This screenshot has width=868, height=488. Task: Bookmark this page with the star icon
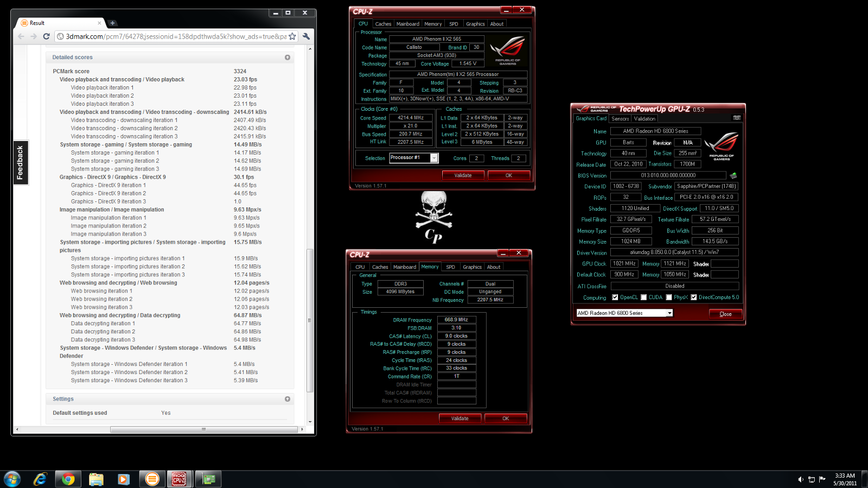pyautogui.click(x=292, y=36)
